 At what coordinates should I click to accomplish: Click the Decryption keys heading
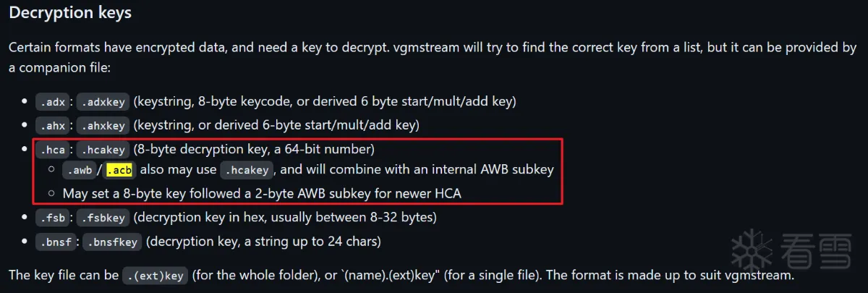pos(69,13)
